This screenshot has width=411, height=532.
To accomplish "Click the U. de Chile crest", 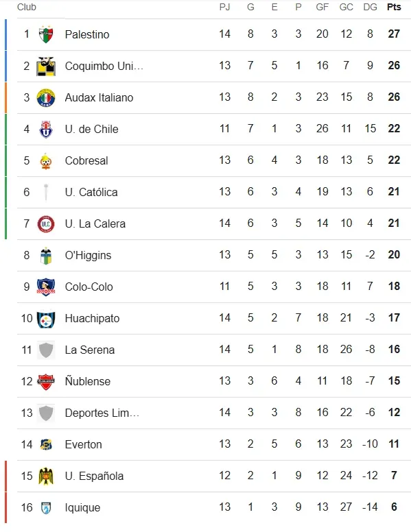I will (x=46, y=130).
